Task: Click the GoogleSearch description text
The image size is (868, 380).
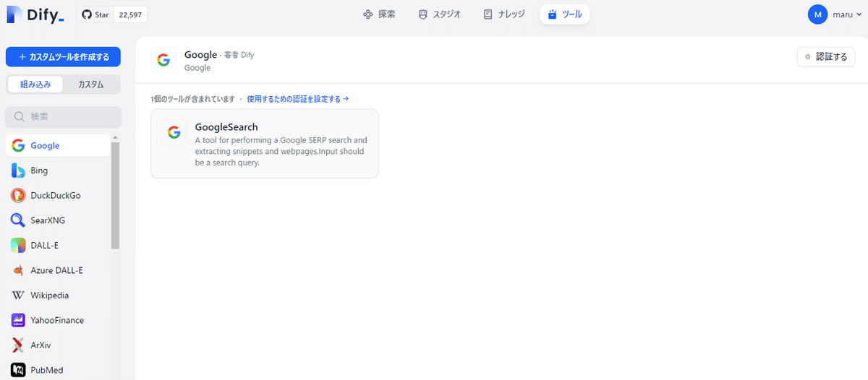Action: pos(281,151)
